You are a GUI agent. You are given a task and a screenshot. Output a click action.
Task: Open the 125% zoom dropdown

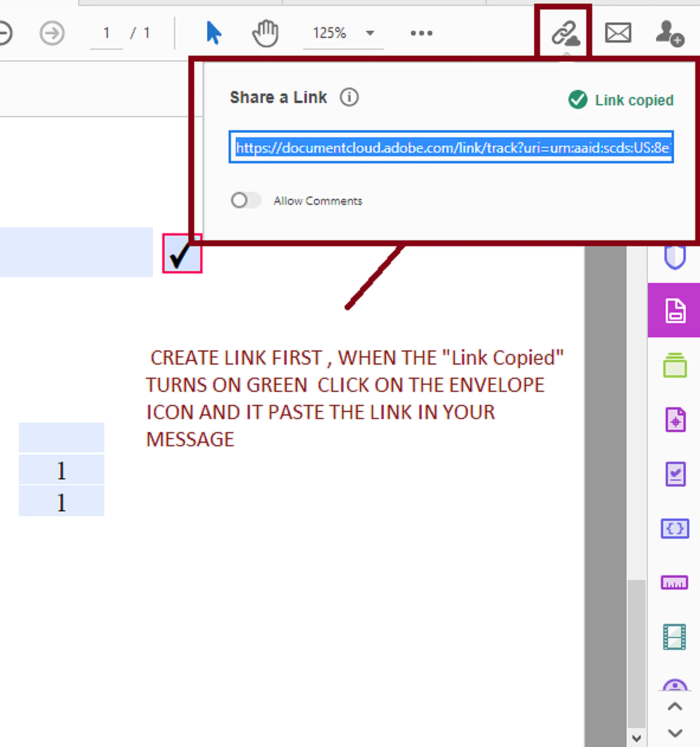[x=370, y=33]
